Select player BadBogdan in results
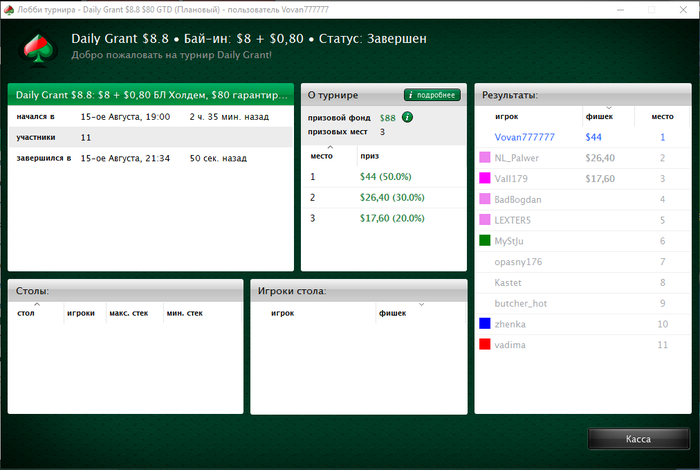This screenshot has width=700, height=470. (517, 200)
